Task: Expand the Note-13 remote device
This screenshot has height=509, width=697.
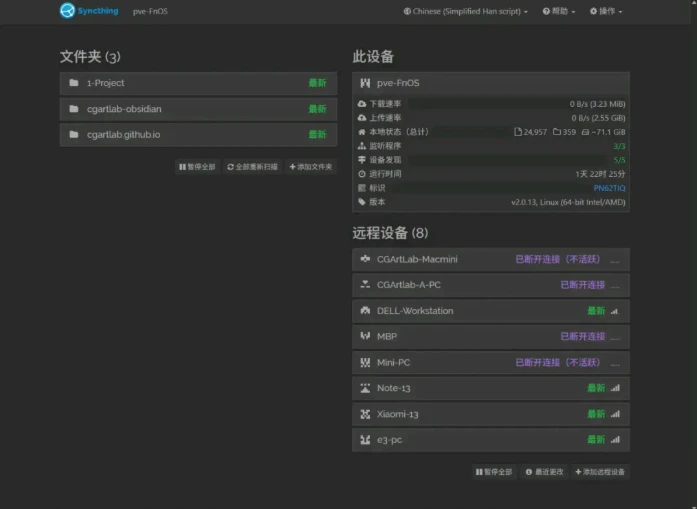Action: click(491, 389)
